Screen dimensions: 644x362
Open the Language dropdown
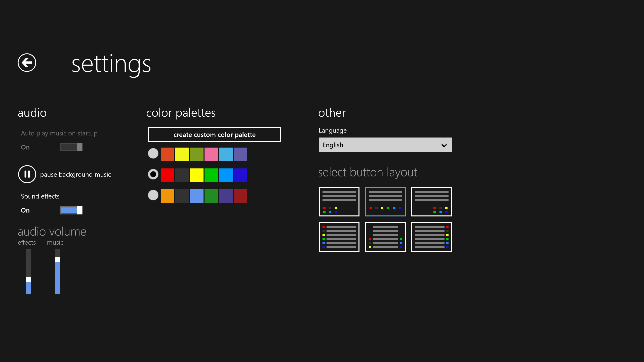385,145
